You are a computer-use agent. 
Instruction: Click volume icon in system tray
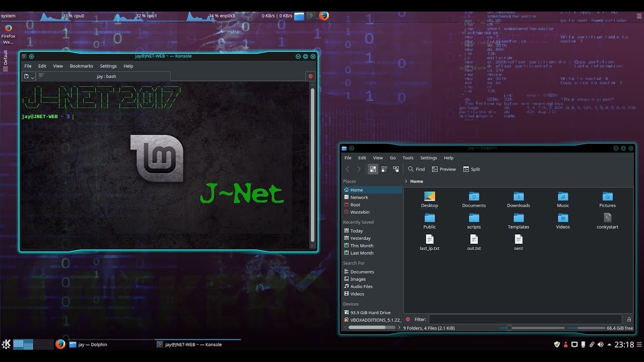click(x=600, y=344)
